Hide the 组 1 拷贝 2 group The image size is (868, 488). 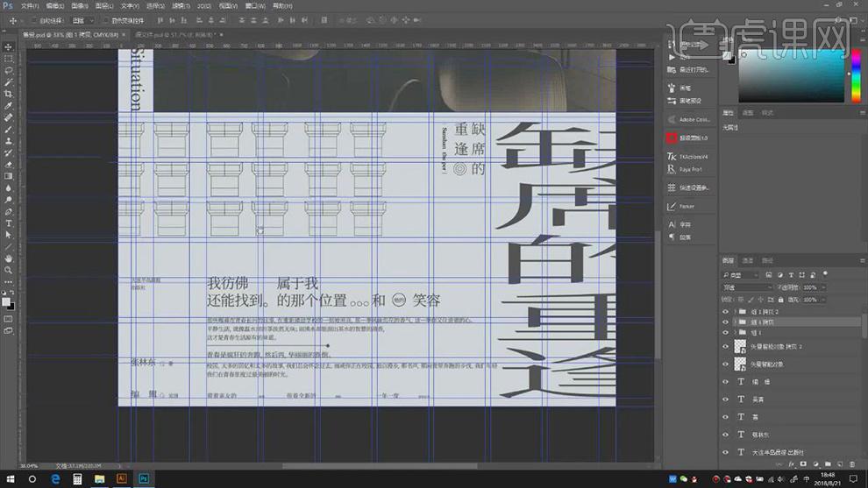(x=726, y=312)
